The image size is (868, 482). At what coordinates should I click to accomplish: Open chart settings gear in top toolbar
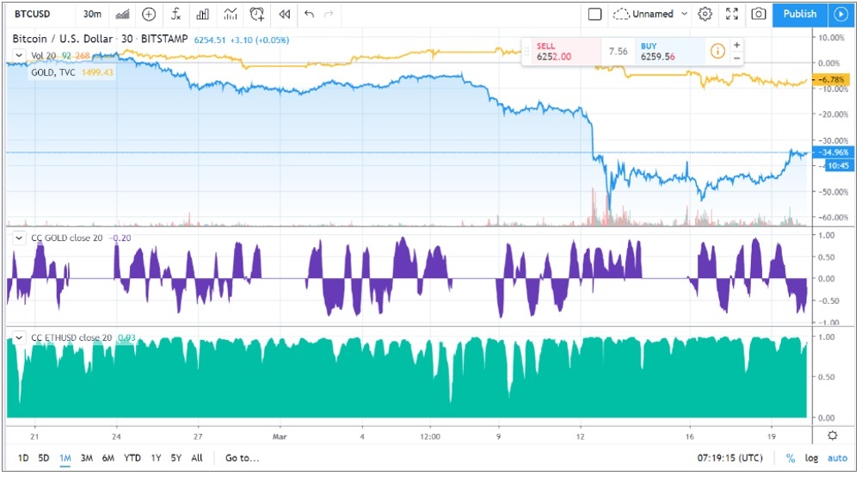pos(705,14)
